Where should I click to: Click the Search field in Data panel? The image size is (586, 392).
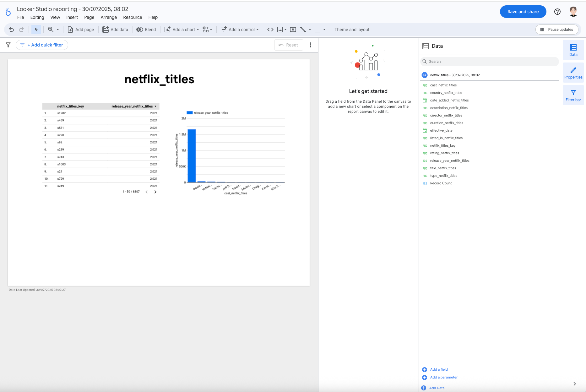coord(490,62)
